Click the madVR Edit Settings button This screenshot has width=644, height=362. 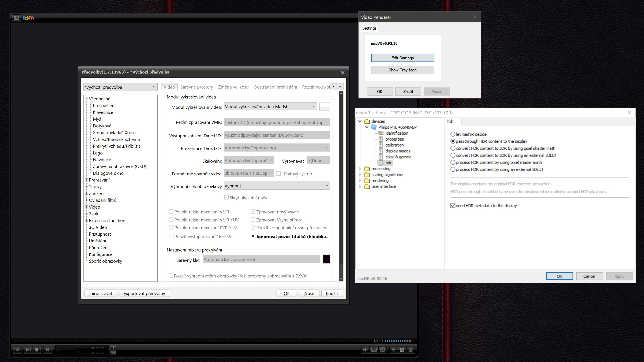click(402, 57)
